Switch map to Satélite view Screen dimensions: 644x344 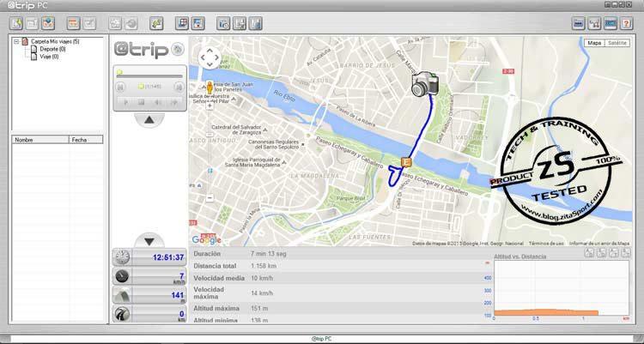616,43
